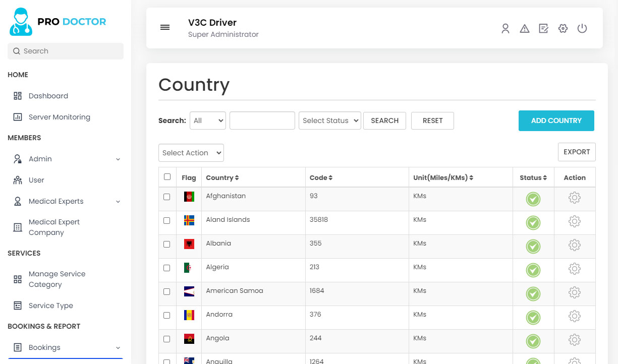Open the Select Status dropdown
The image size is (618, 364).
point(329,120)
